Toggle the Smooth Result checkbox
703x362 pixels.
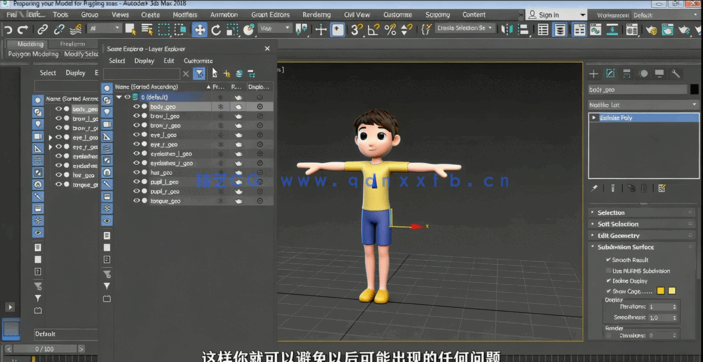click(608, 260)
